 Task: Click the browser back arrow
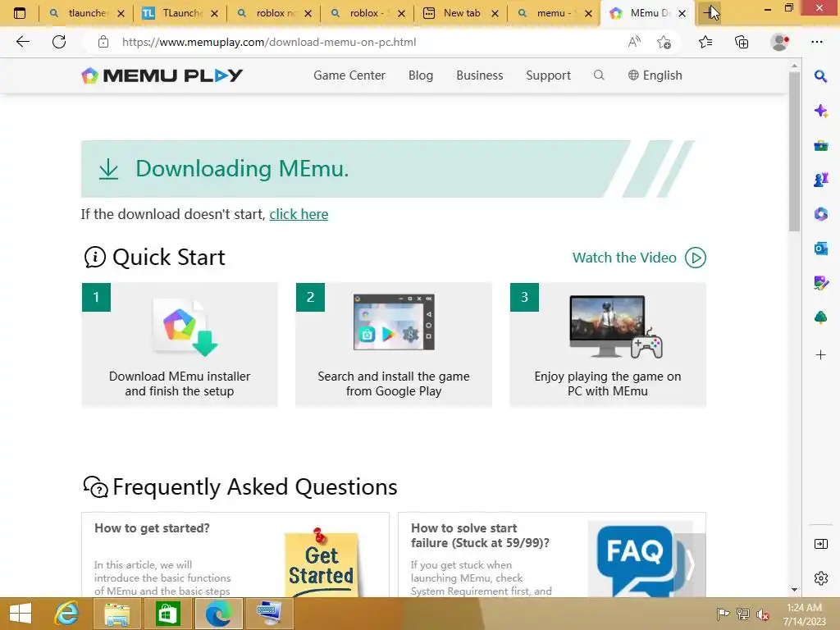tap(22, 42)
